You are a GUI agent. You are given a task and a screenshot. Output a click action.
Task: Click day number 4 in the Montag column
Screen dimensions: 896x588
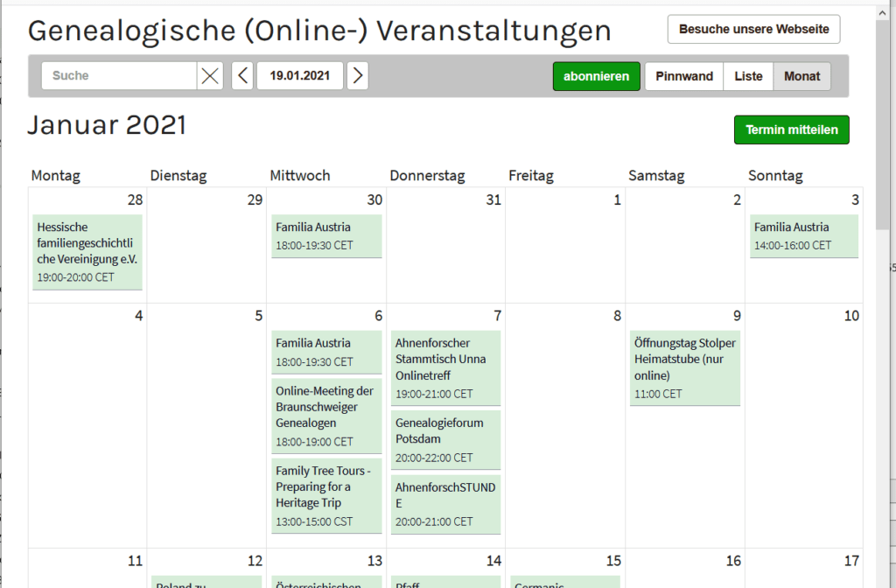[x=139, y=316]
